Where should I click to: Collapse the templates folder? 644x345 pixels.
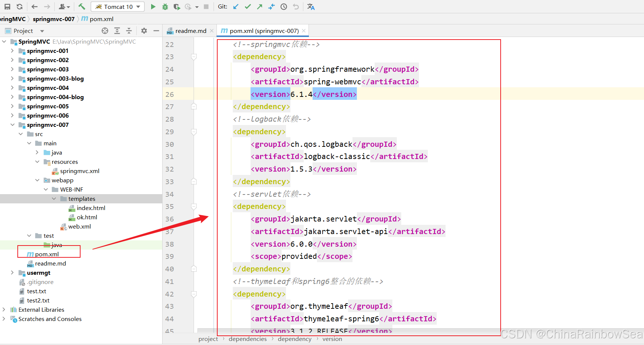54,199
